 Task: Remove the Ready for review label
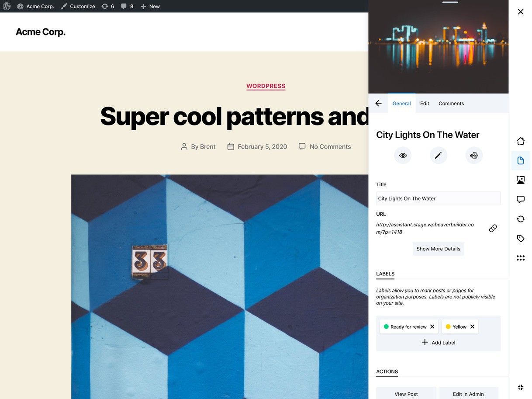coord(432,326)
